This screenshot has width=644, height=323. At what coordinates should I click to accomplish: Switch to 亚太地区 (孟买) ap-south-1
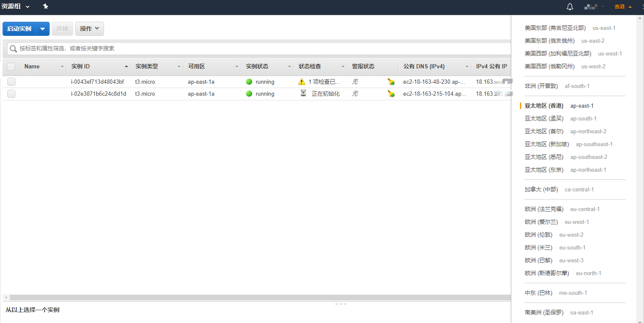point(561,118)
